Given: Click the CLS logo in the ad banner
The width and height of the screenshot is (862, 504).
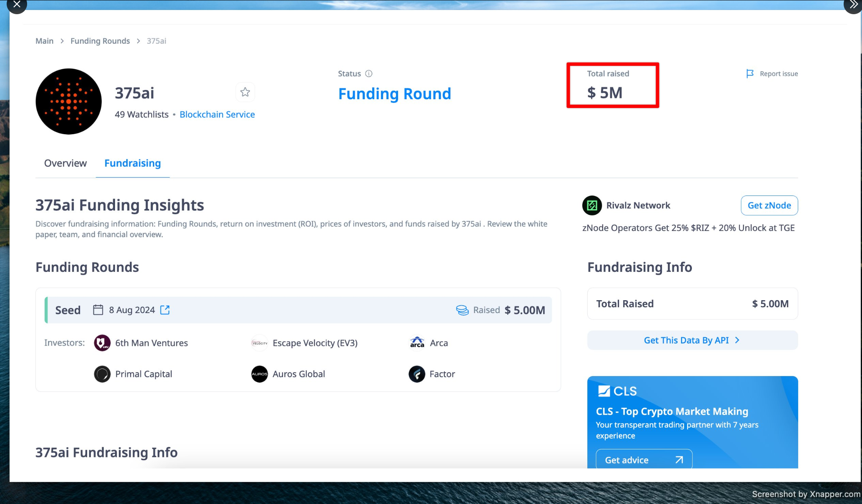Looking at the screenshot, I should click(x=617, y=391).
